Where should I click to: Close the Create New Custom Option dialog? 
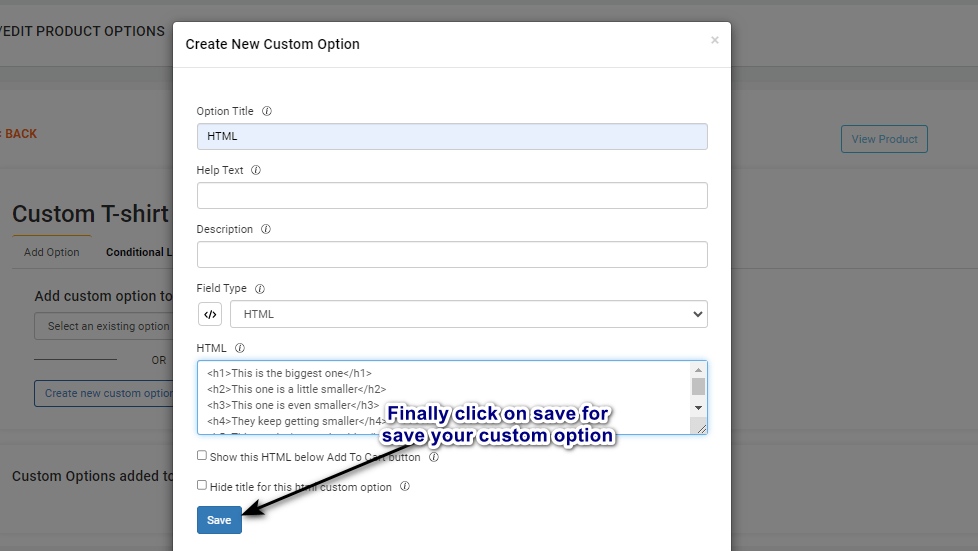(x=715, y=40)
